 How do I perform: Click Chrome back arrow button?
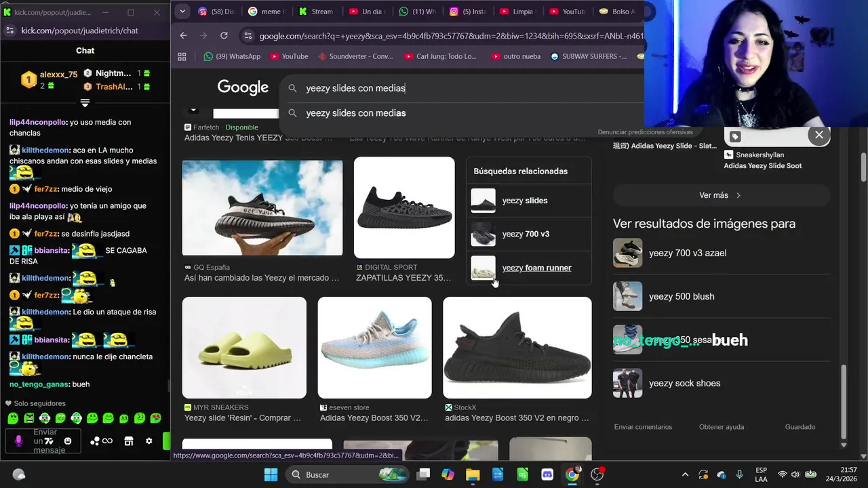tap(183, 35)
